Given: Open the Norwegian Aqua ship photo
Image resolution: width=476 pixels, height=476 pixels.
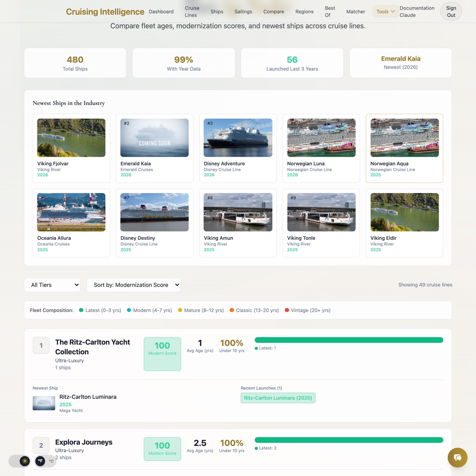Looking at the screenshot, I should 404,138.
